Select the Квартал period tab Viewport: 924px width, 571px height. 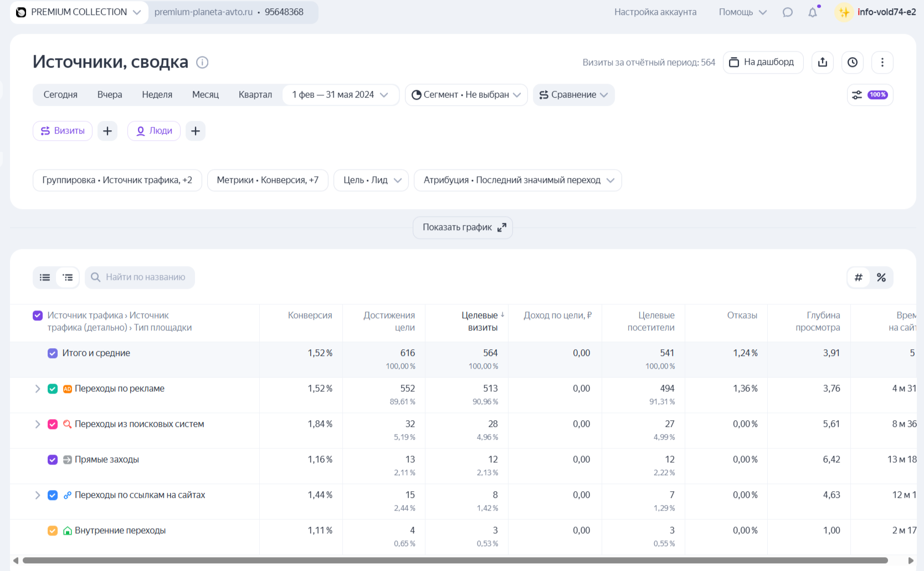(x=255, y=95)
